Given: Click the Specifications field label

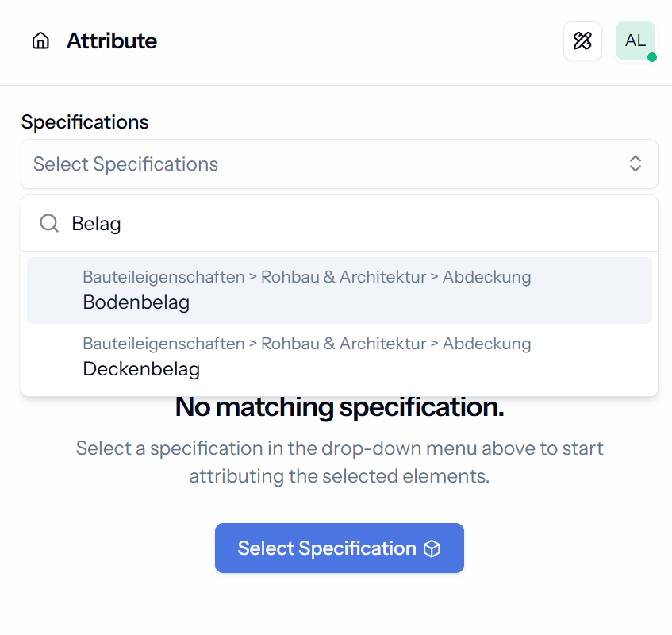Looking at the screenshot, I should coord(85,122).
